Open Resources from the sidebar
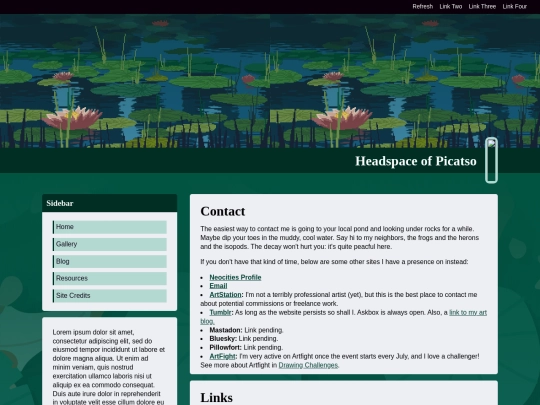This screenshot has width=540, height=405. coord(110,279)
